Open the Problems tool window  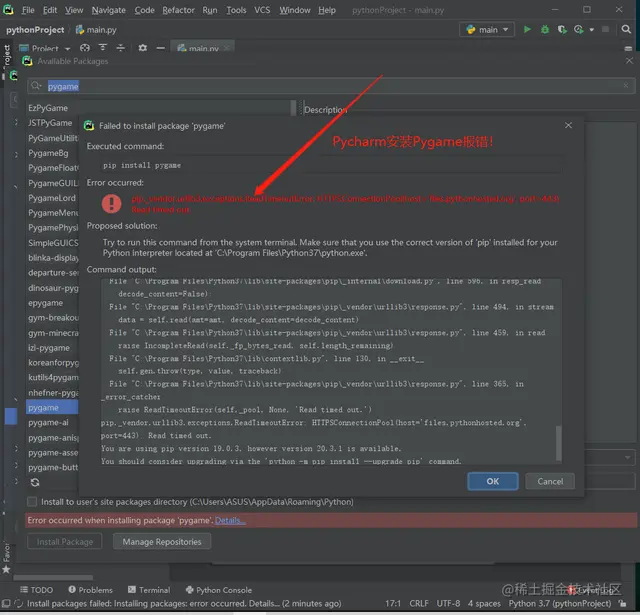91,590
